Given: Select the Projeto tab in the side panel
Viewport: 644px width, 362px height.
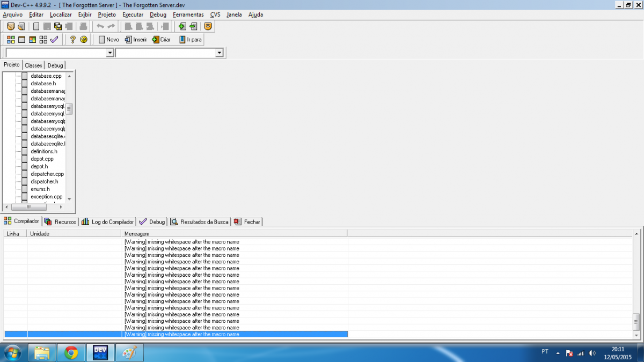Looking at the screenshot, I should pos(12,65).
